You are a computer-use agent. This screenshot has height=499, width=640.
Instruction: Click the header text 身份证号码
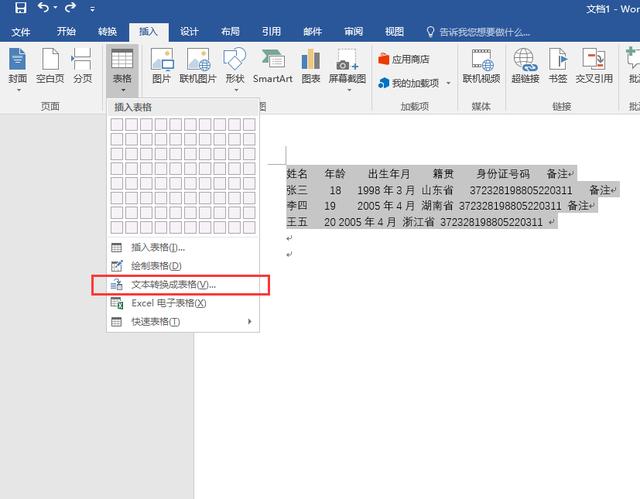tap(503, 174)
